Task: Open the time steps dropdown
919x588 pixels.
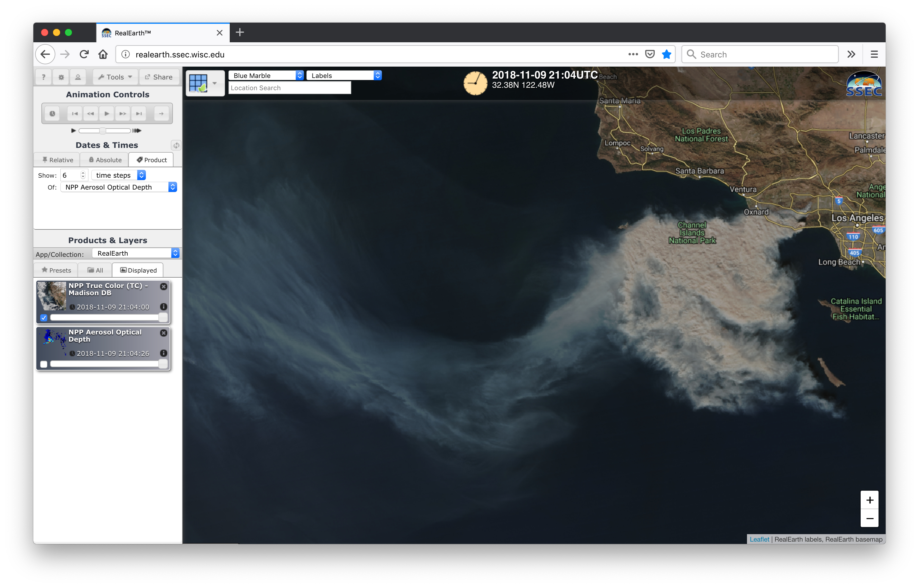Action: 119,175
